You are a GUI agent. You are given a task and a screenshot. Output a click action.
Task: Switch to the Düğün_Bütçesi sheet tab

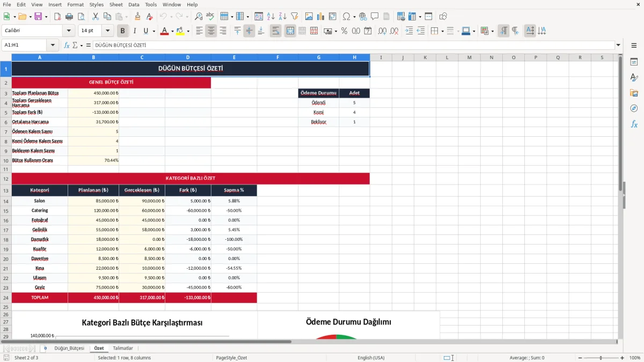pyautogui.click(x=69, y=348)
